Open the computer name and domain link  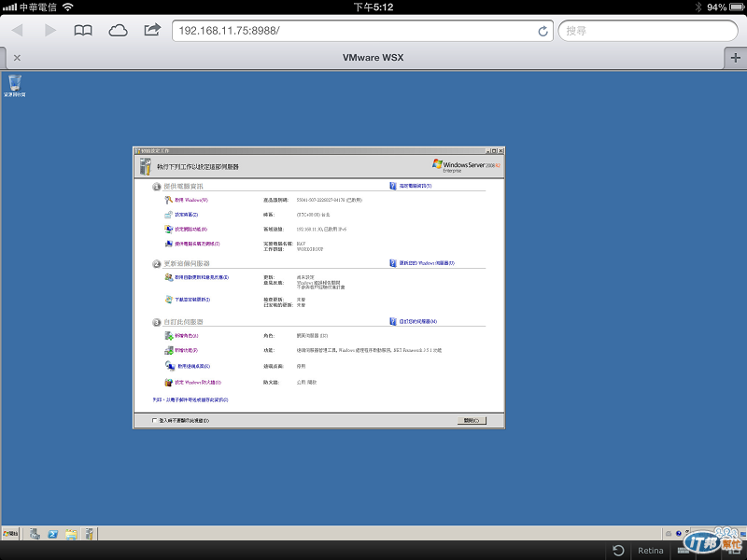pos(197,244)
